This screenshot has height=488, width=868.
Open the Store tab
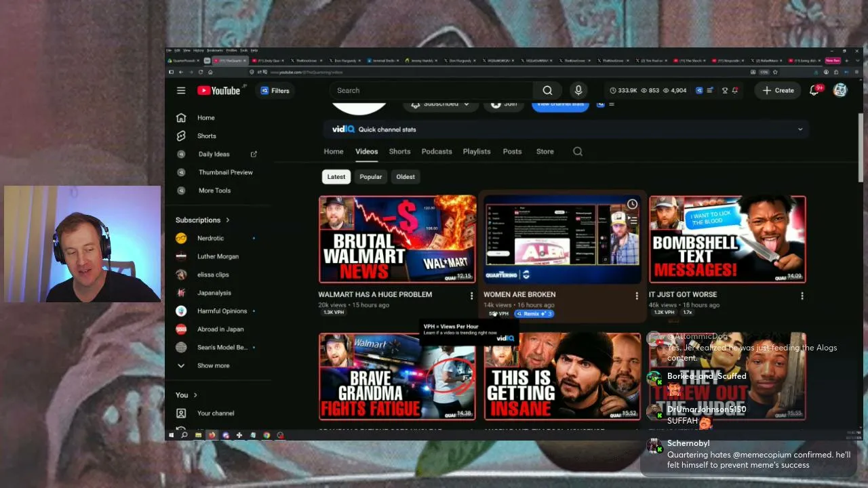pyautogui.click(x=545, y=152)
